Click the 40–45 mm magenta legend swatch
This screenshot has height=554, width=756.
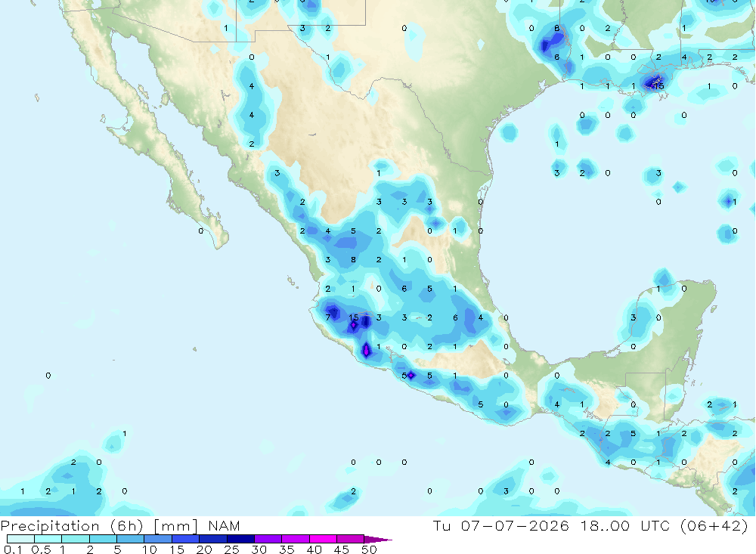(323, 539)
